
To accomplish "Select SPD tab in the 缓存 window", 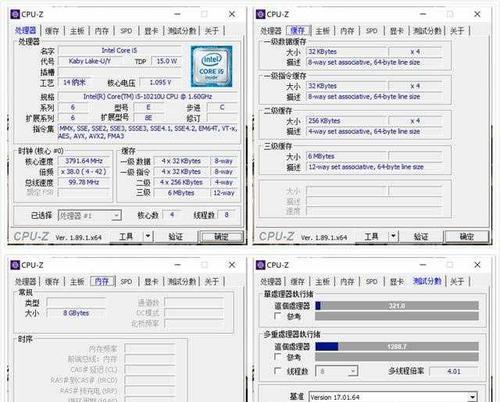I will pos(372,31).
